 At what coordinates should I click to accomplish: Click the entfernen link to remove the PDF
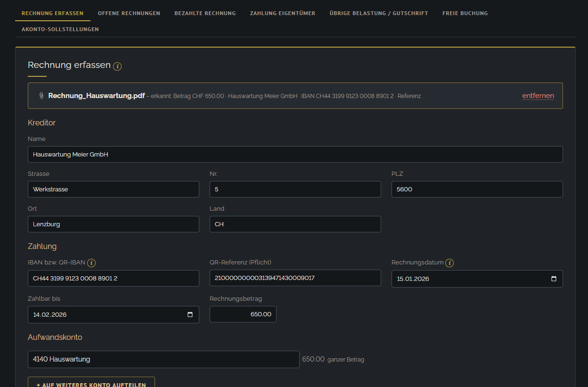[538, 96]
